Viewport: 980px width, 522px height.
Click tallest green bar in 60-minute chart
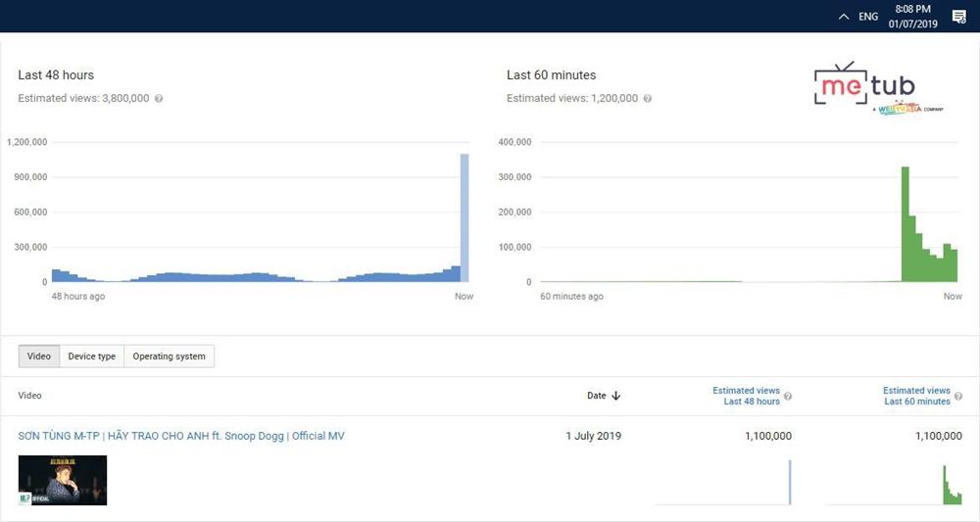click(906, 225)
